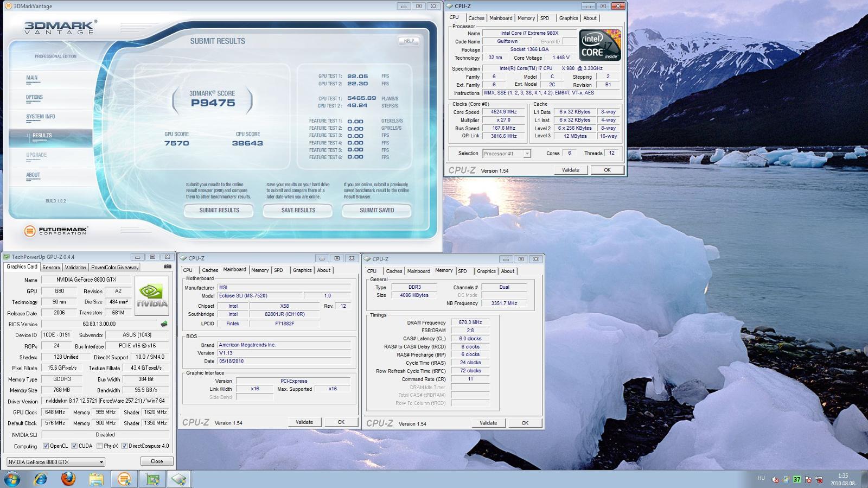Open the Windows Start menu orb

click(x=12, y=479)
